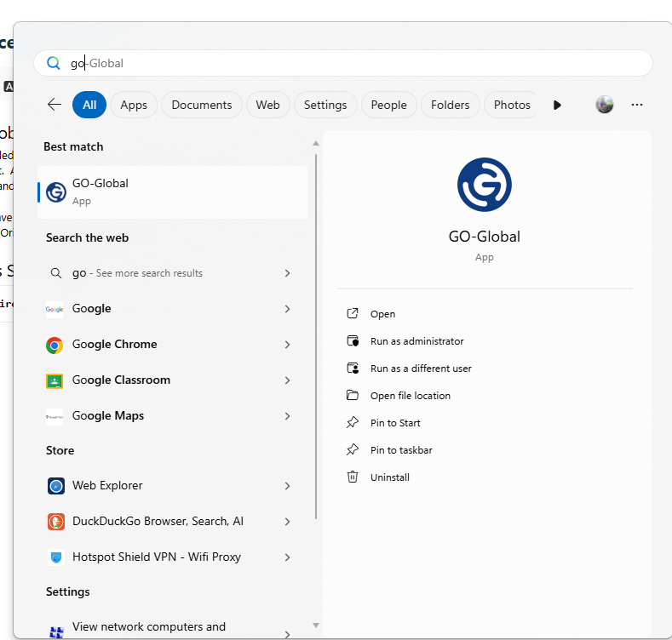
Task: Click inside the search input field
Action: pyautogui.click(x=343, y=63)
